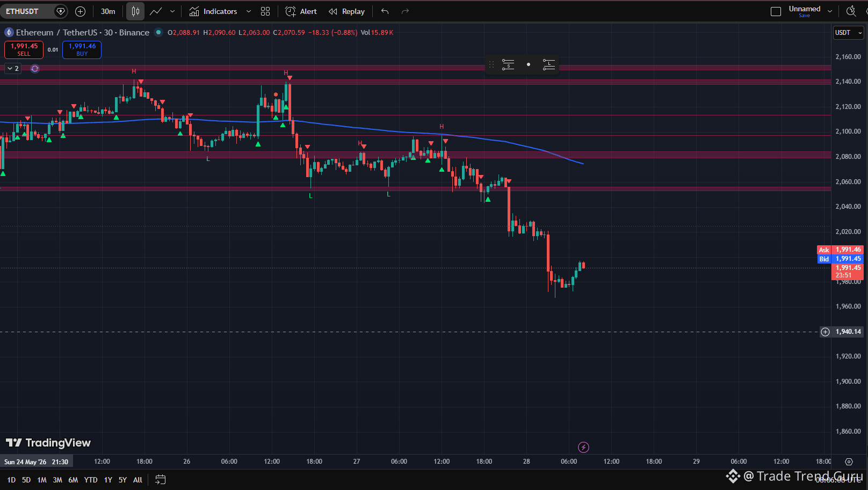Select the 1D date range

[11, 480]
